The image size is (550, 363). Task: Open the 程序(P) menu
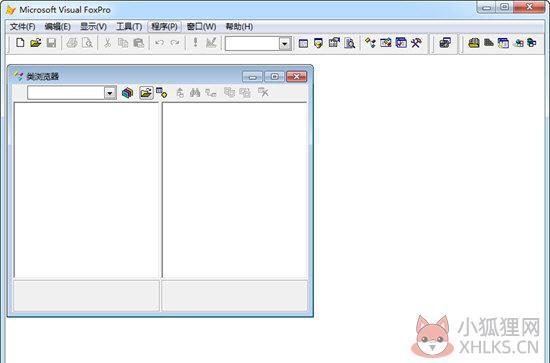tap(164, 27)
